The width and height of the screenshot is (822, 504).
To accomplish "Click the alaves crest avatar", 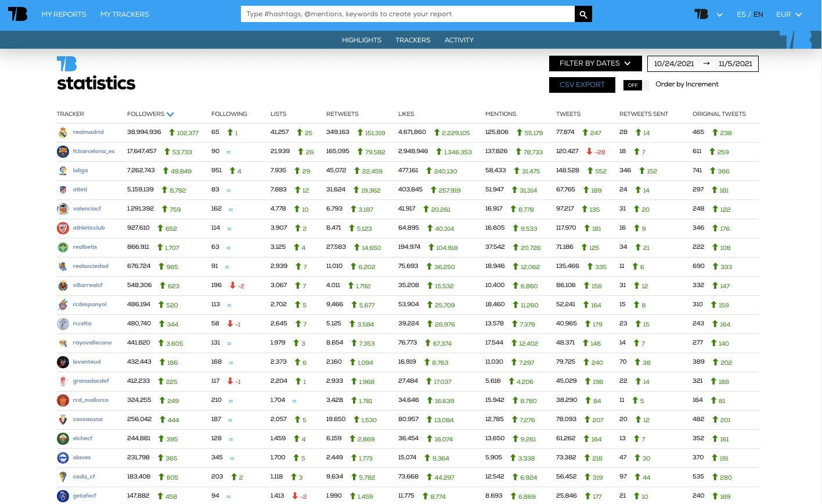I will (63, 458).
